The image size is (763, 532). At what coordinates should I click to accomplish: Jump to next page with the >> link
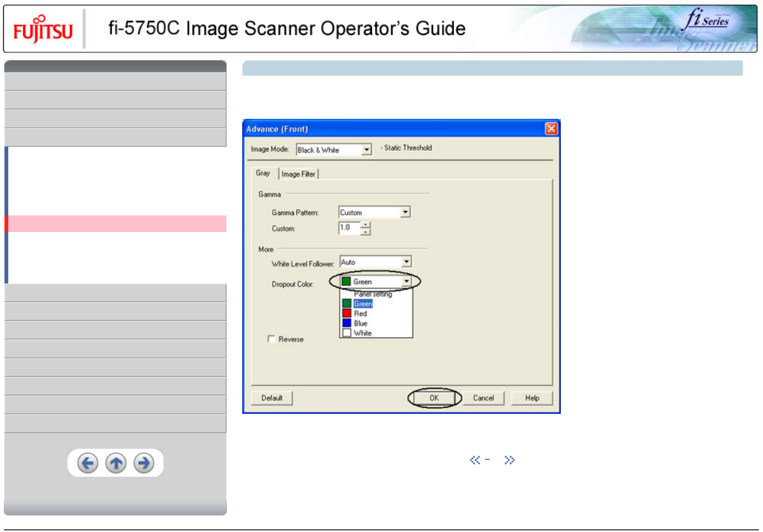[509, 460]
